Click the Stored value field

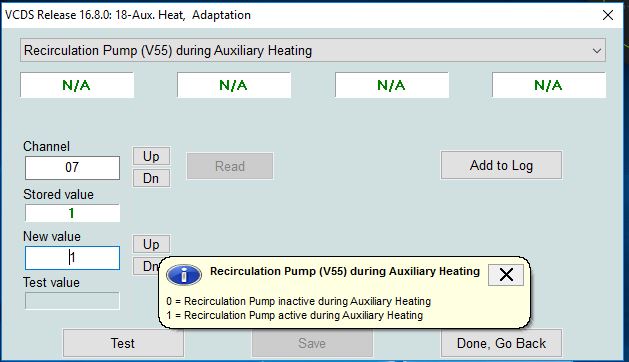72,213
